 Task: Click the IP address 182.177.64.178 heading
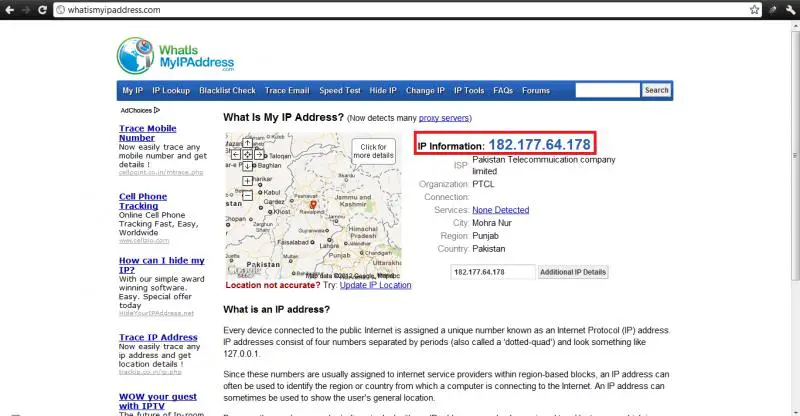pyautogui.click(x=539, y=144)
